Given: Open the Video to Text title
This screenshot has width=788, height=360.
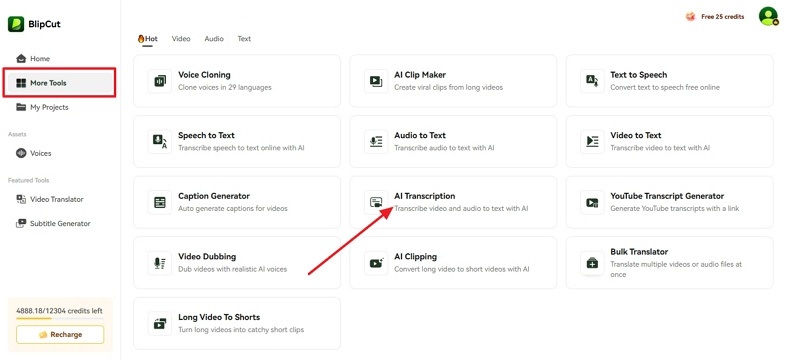Looking at the screenshot, I should [636, 136].
